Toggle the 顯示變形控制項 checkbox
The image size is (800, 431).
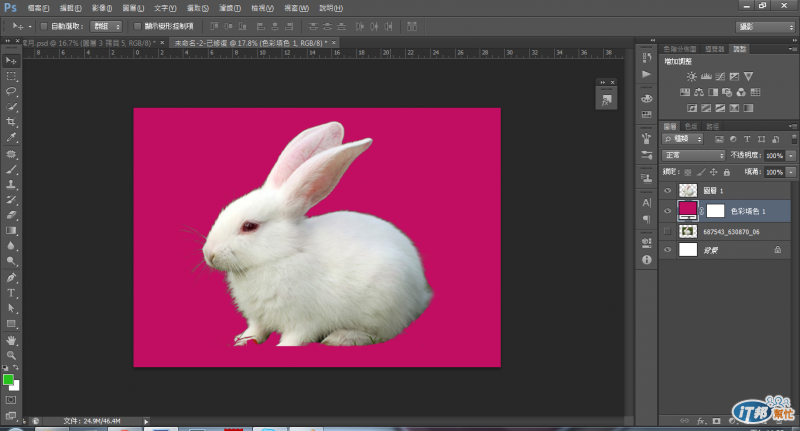click(x=136, y=26)
